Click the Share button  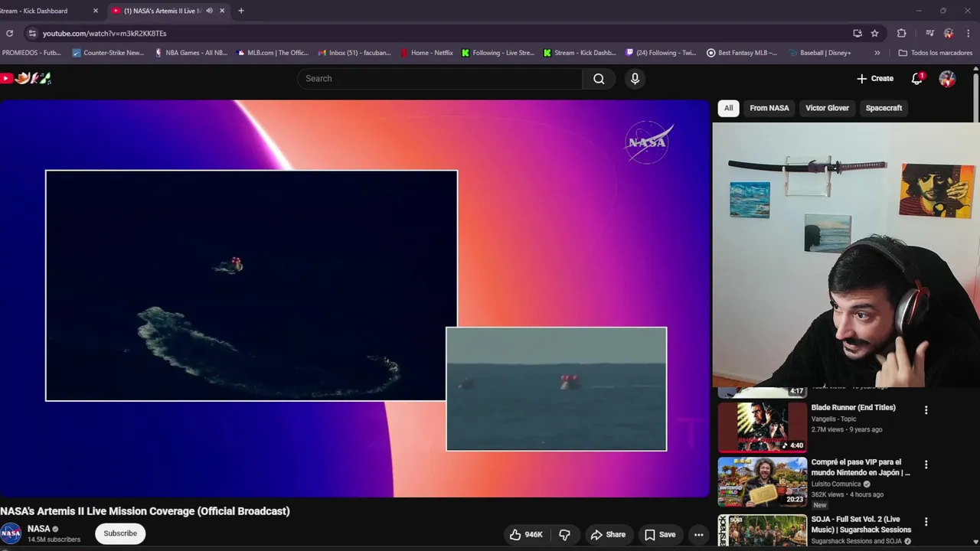pos(608,535)
